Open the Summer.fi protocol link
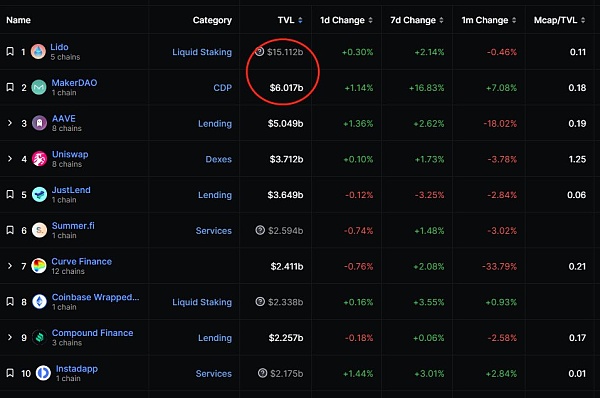 pos(73,225)
